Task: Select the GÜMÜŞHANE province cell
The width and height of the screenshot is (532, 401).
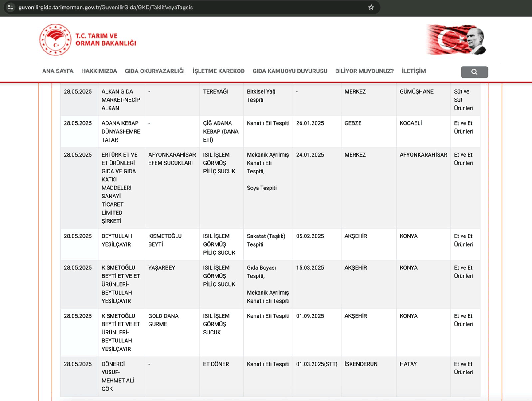Action: pyautogui.click(x=417, y=91)
